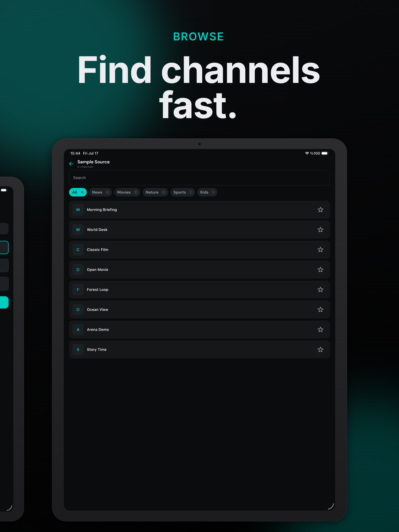The height and width of the screenshot is (532, 399).
Task: Toggle favorite star for Forest Loop
Action: 320,290
